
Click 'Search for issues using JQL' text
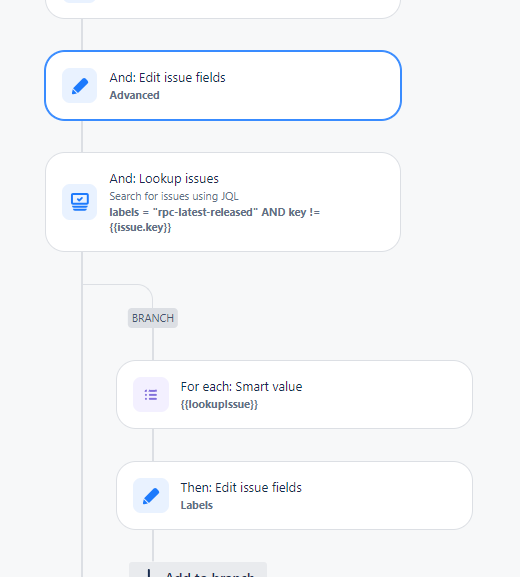[x=174, y=196]
